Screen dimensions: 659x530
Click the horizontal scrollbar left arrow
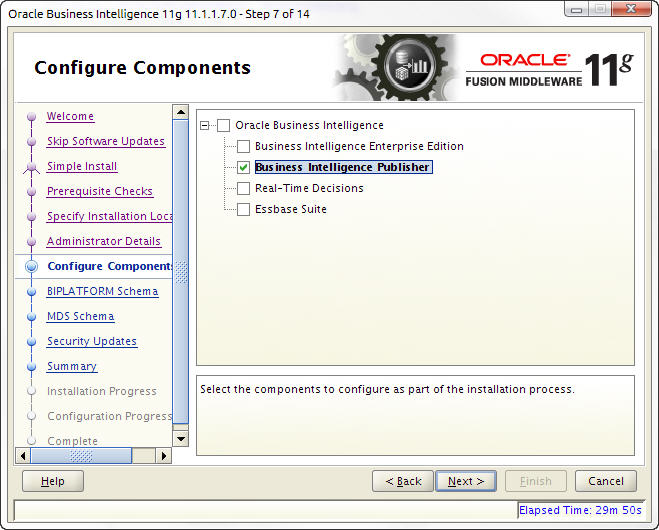[23, 456]
